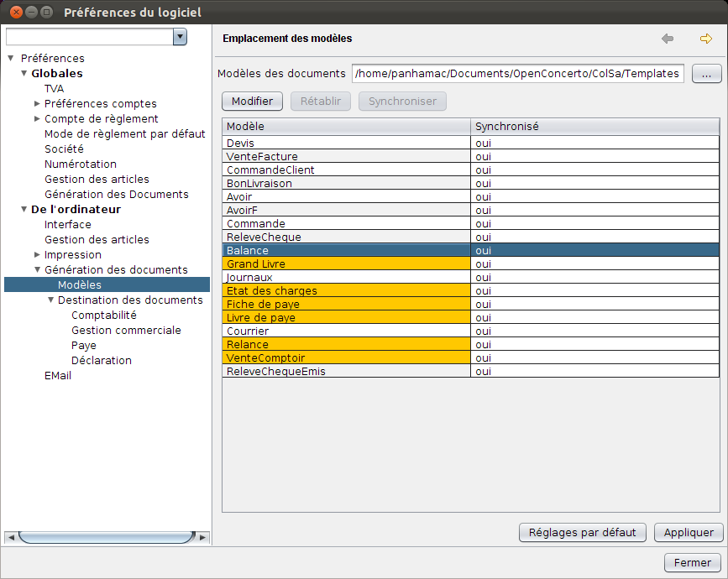The image size is (728, 579).
Task: Click the right arrow of the horizontal scrollbar
Action: pyautogui.click(x=202, y=537)
